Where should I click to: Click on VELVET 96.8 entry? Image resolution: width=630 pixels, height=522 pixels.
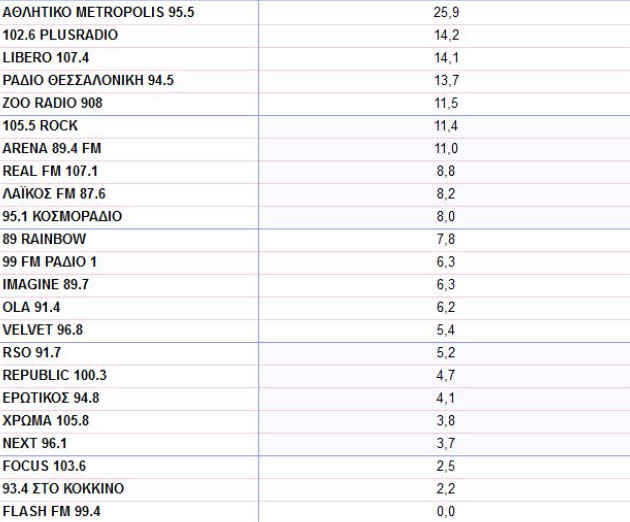(x=42, y=329)
